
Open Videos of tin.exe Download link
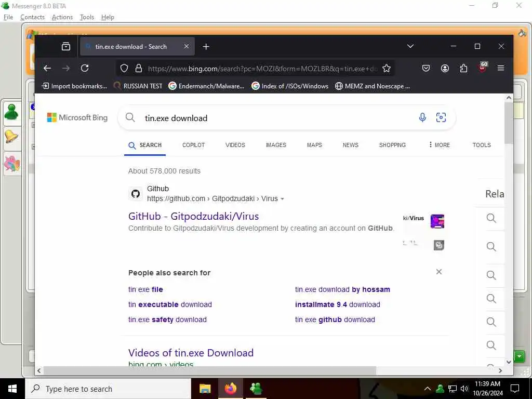pyautogui.click(x=191, y=353)
